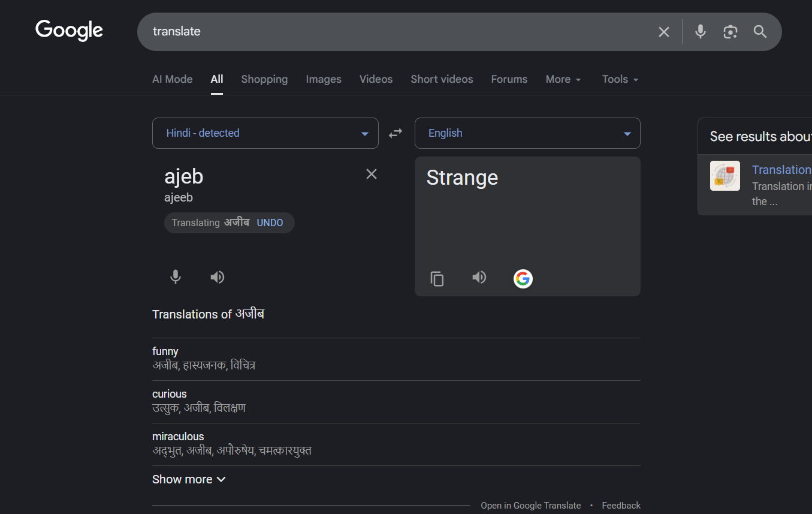812x514 pixels.
Task: Listen to the English translation
Action: point(479,277)
